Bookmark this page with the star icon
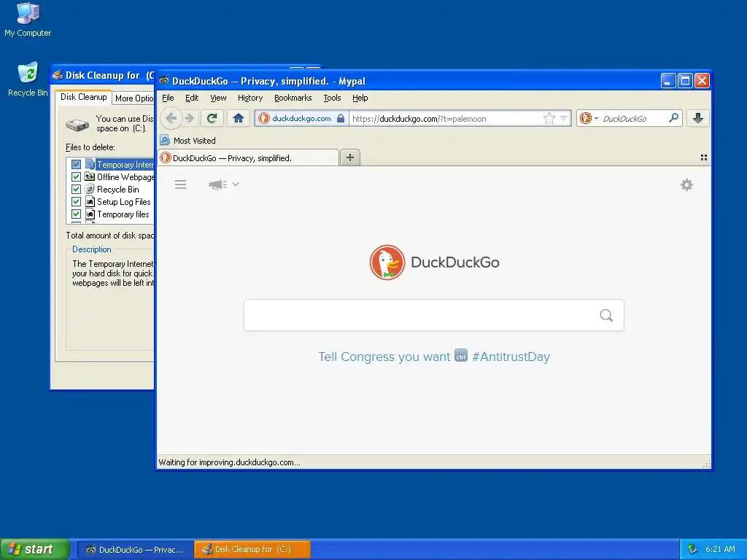Image resolution: width=747 pixels, height=560 pixels. point(549,119)
